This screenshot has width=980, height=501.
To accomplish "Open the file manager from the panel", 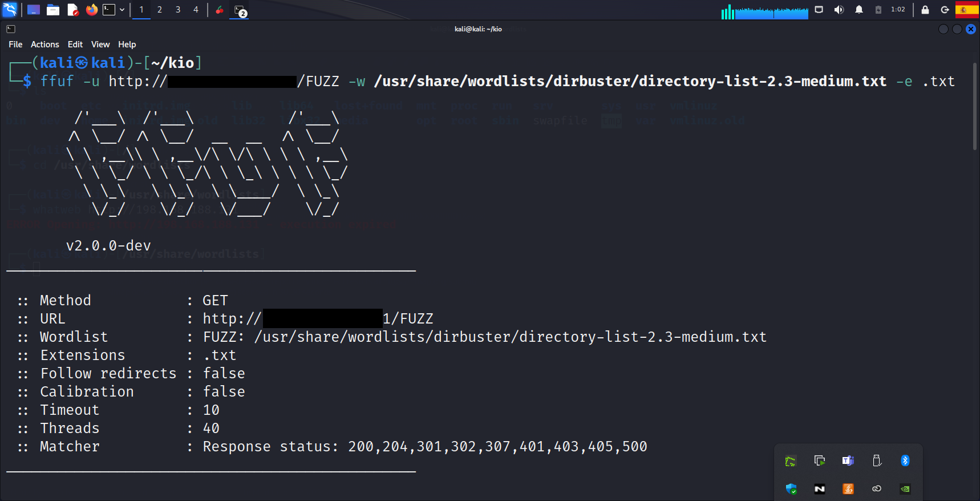I will (x=53, y=10).
